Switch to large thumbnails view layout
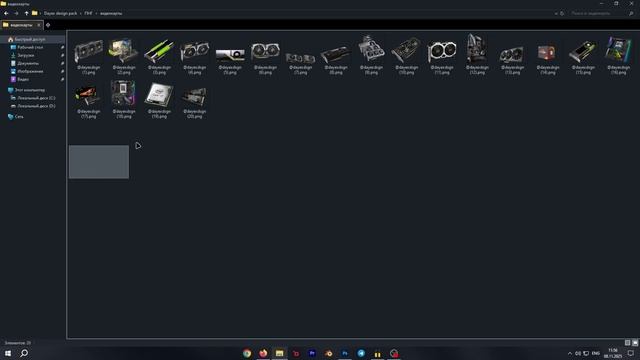Image resolution: width=640 pixels, height=360 pixels. click(635, 343)
